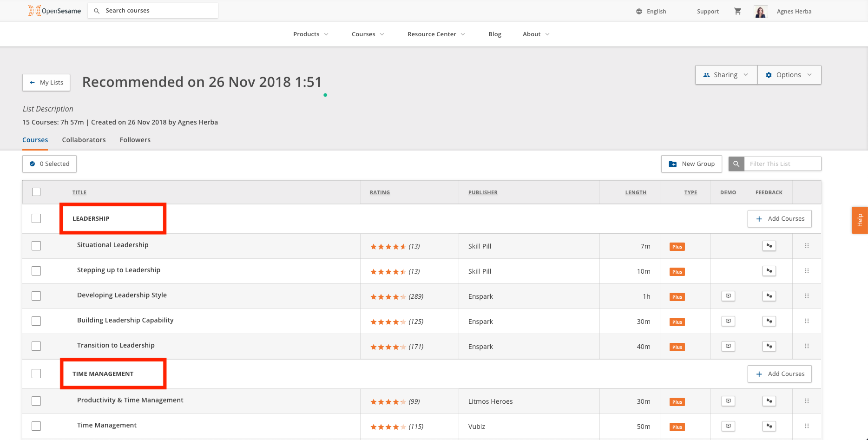Screen dimensions: 868x440
Task: Switch to the Collaborators tab
Action: (x=84, y=140)
